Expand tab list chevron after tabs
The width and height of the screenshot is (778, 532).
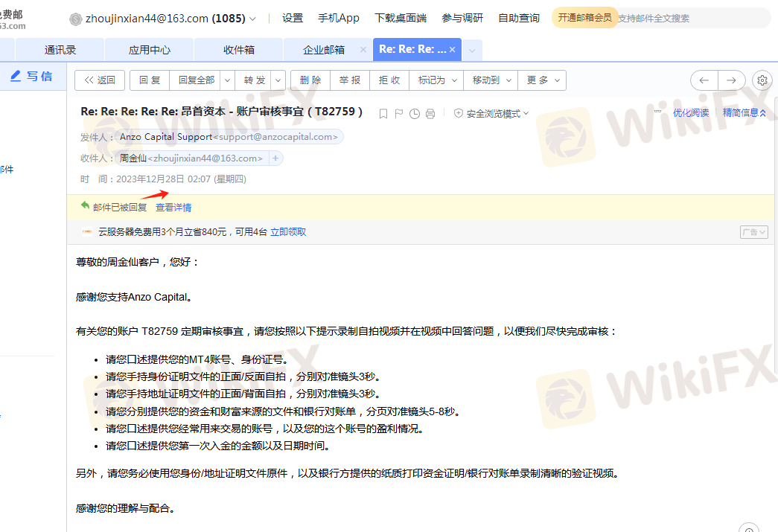[x=472, y=50]
